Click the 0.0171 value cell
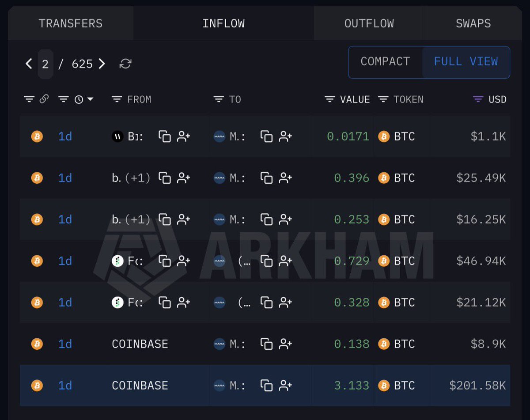This screenshot has height=420, width=530. pos(348,136)
